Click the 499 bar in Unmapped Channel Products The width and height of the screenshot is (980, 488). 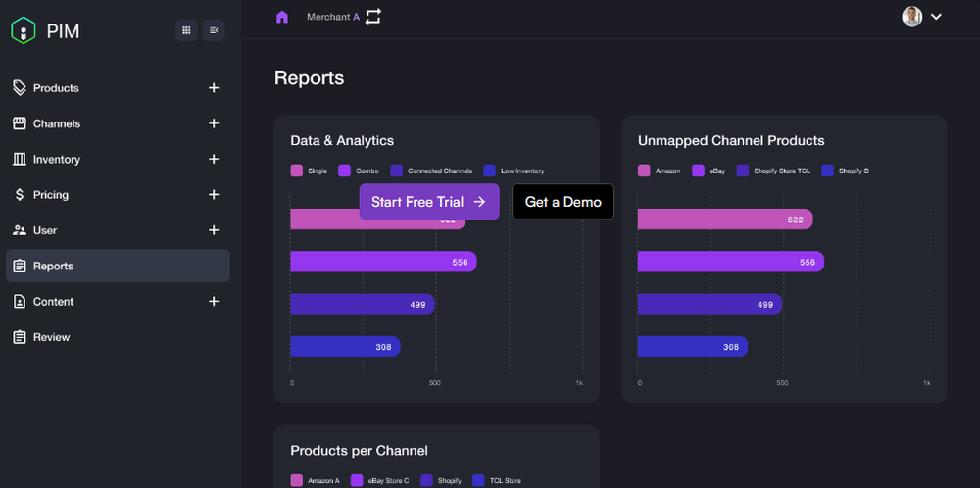[710, 305]
